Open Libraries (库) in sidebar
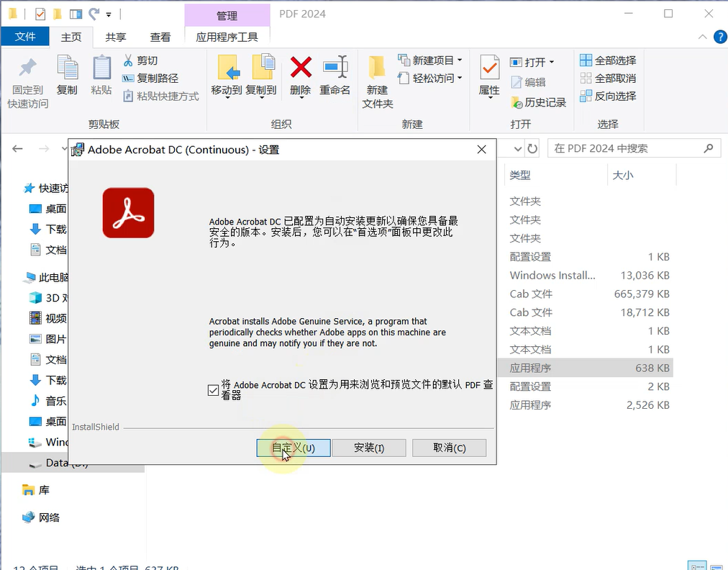This screenshot has width=728, height=570. click(x=36, y=490)
